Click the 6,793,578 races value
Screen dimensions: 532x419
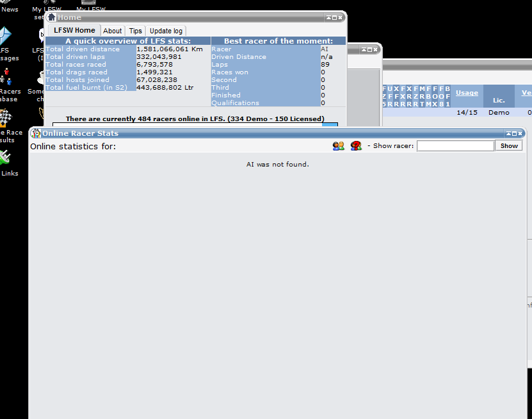[154, 65]
